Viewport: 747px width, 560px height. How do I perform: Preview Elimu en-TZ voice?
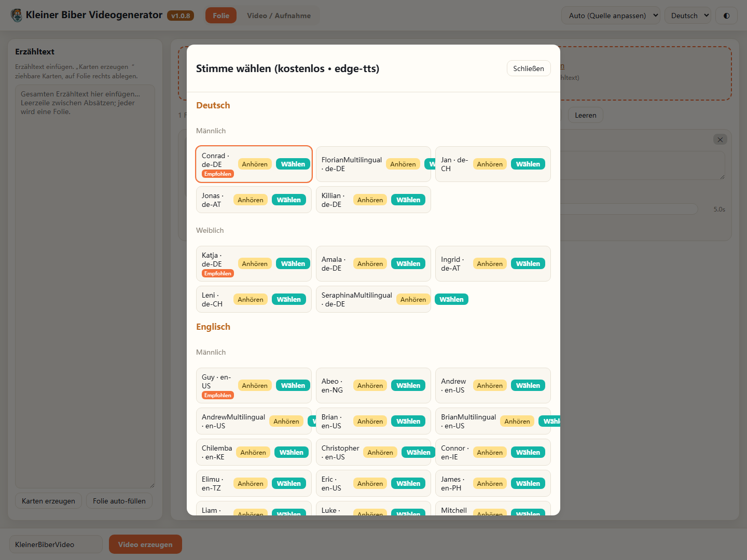click(x=251, y=484)
